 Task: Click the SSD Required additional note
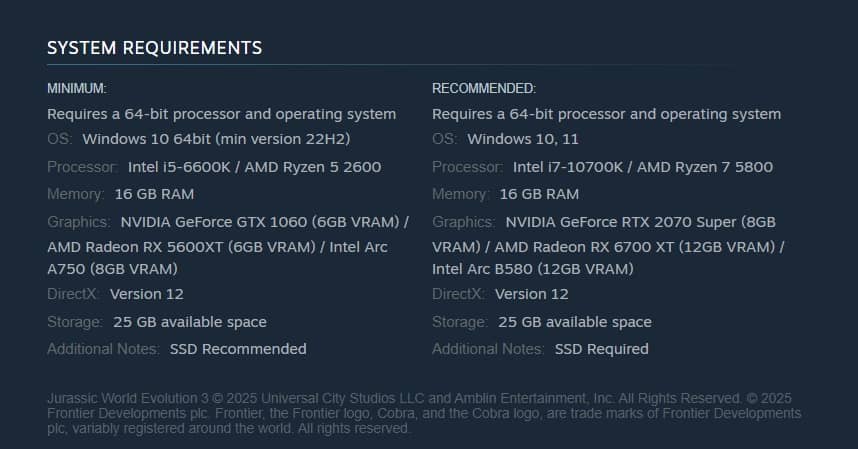point(602,349)
